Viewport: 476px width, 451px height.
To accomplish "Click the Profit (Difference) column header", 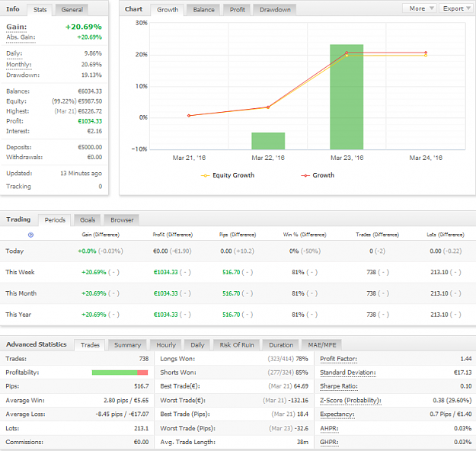I will [x=173, y=235].
